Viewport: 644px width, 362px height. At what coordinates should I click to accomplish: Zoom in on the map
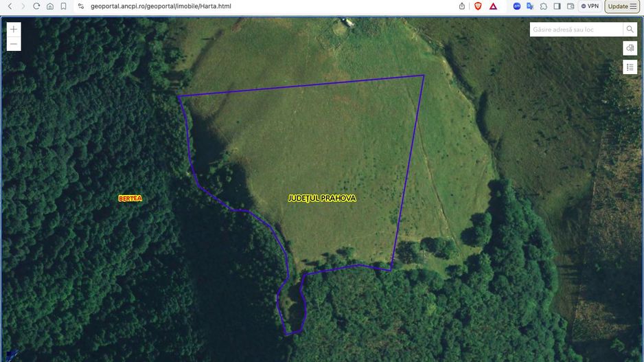click(x=14, y=29)
